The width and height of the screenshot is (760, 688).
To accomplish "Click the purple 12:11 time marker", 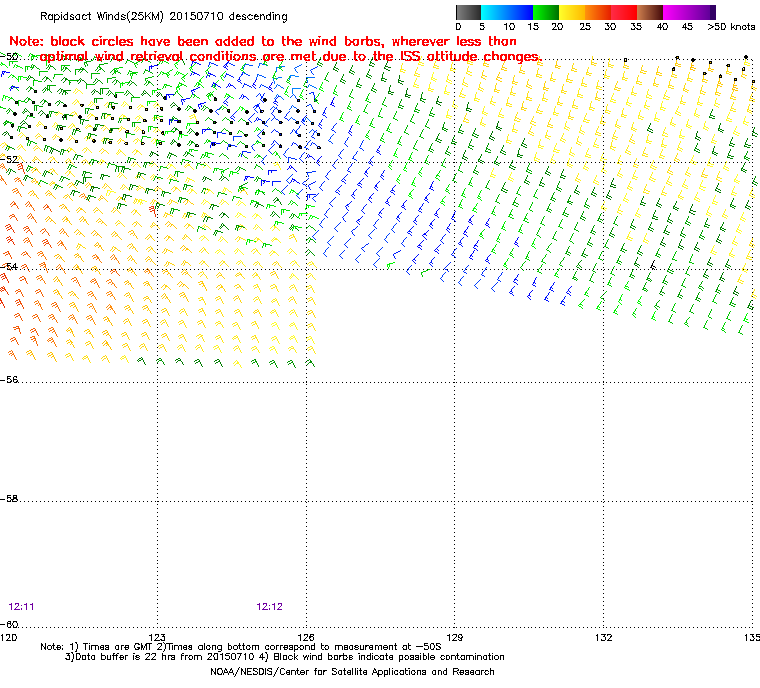I will [21, 607].
